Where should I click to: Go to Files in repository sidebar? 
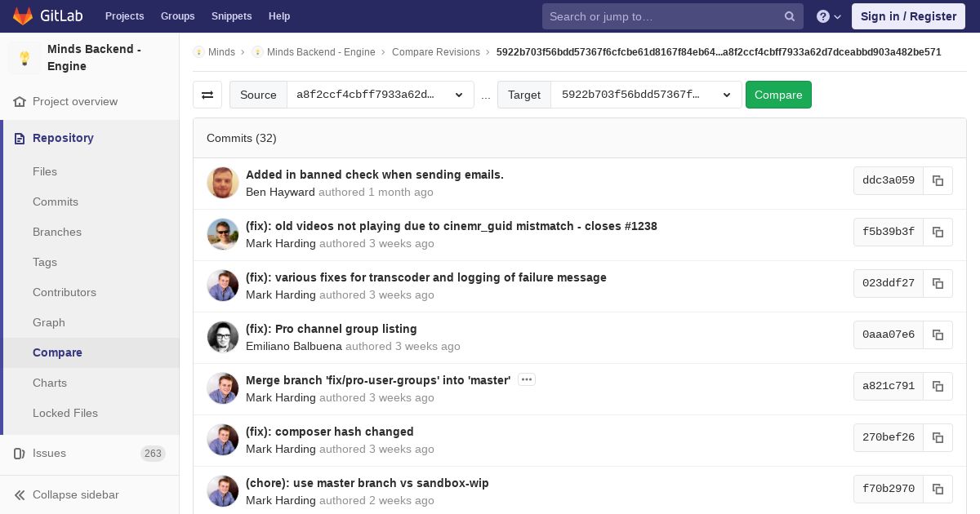45,171
